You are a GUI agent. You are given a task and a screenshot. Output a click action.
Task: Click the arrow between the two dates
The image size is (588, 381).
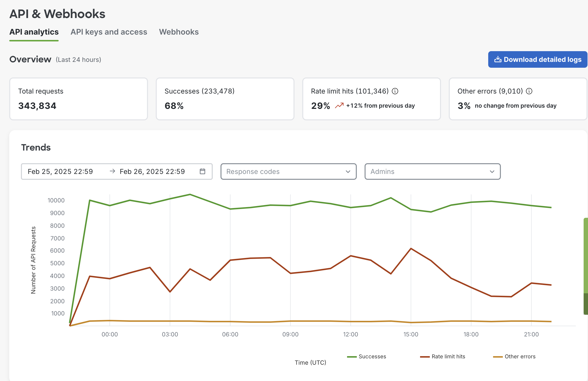point(112,171)
